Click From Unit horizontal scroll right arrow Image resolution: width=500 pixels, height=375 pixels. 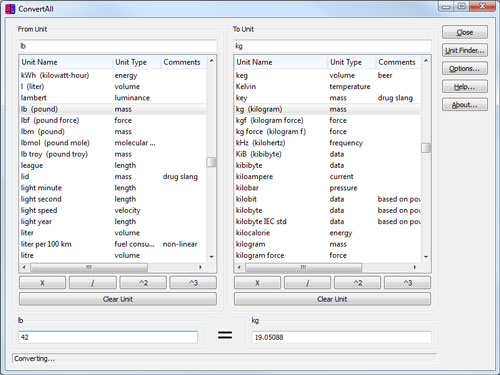click(x=200, y=267)
